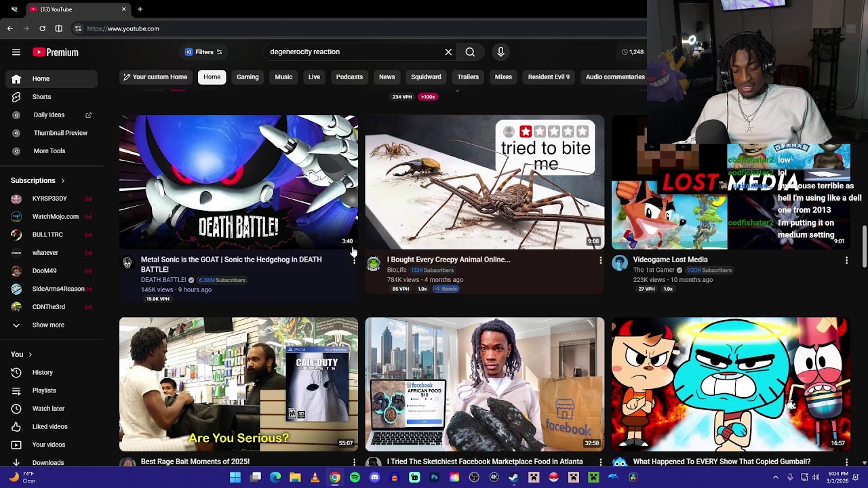The image size is (868, 488).
Task: Go back with browser back arrow
Action: pos(10,28)
